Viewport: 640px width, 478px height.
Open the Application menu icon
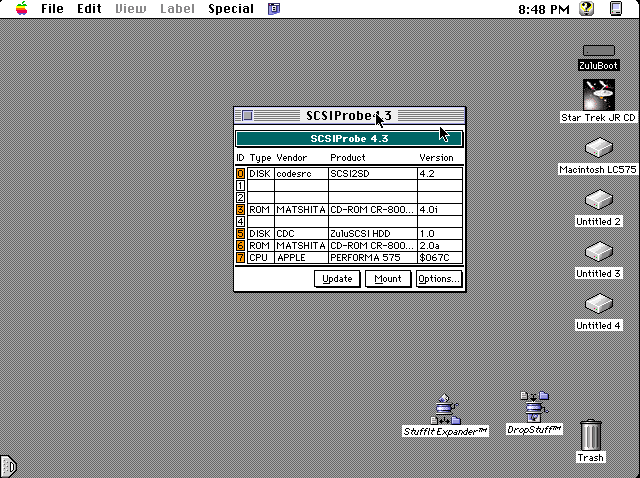pyautogui.click(x=616, y=9)
